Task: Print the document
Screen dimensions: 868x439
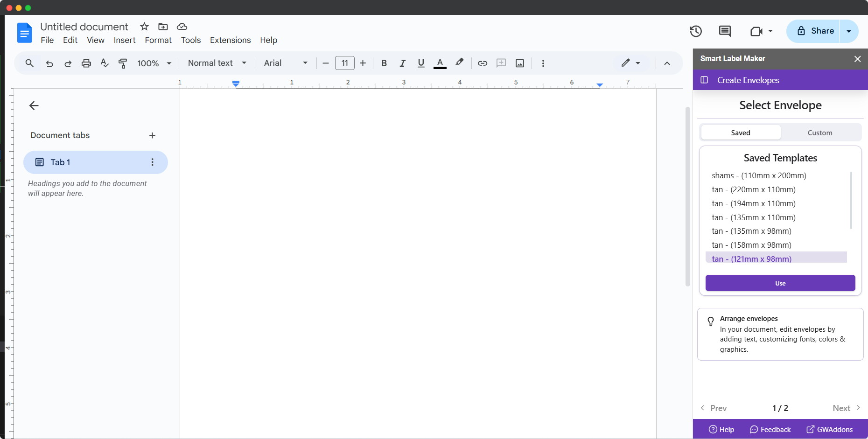Action: 86,63
